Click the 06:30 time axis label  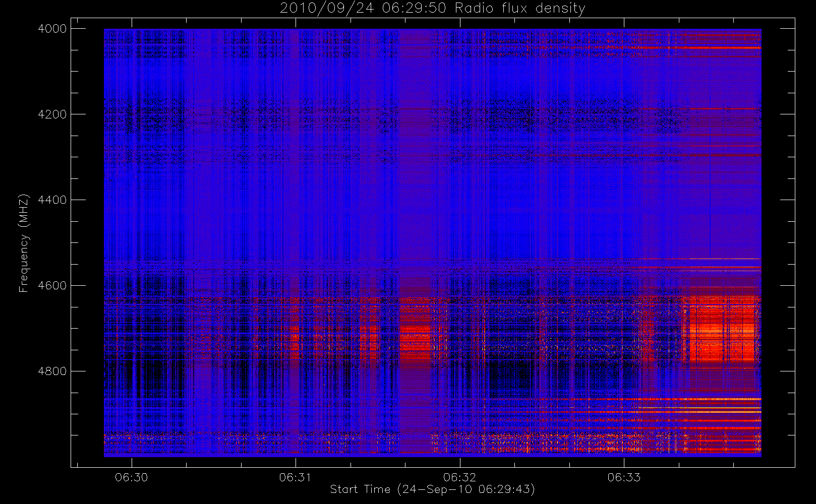click(132, 477)
